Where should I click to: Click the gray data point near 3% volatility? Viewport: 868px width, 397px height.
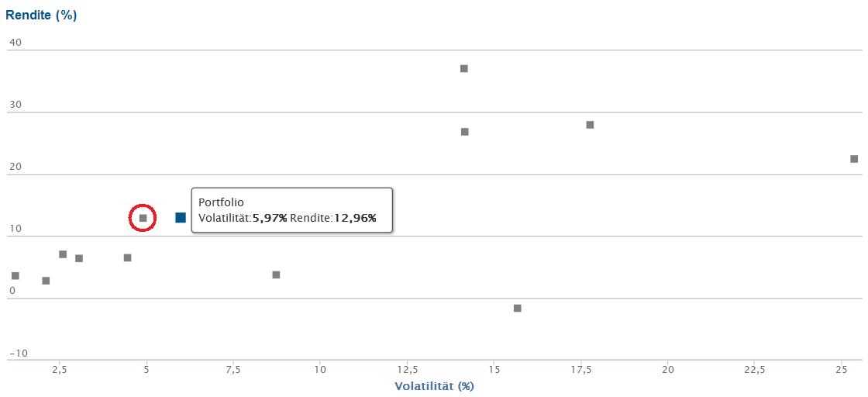[79, 258]
